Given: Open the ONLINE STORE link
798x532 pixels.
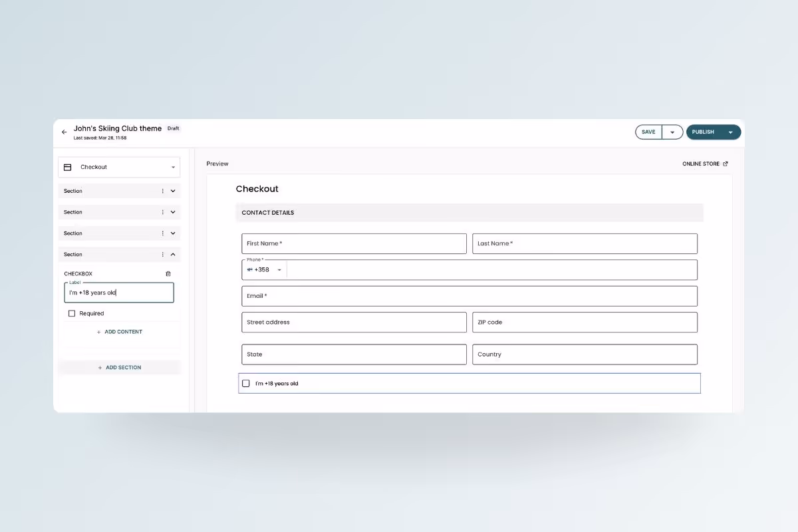Looking at the screenshot, I should [700, 164].
